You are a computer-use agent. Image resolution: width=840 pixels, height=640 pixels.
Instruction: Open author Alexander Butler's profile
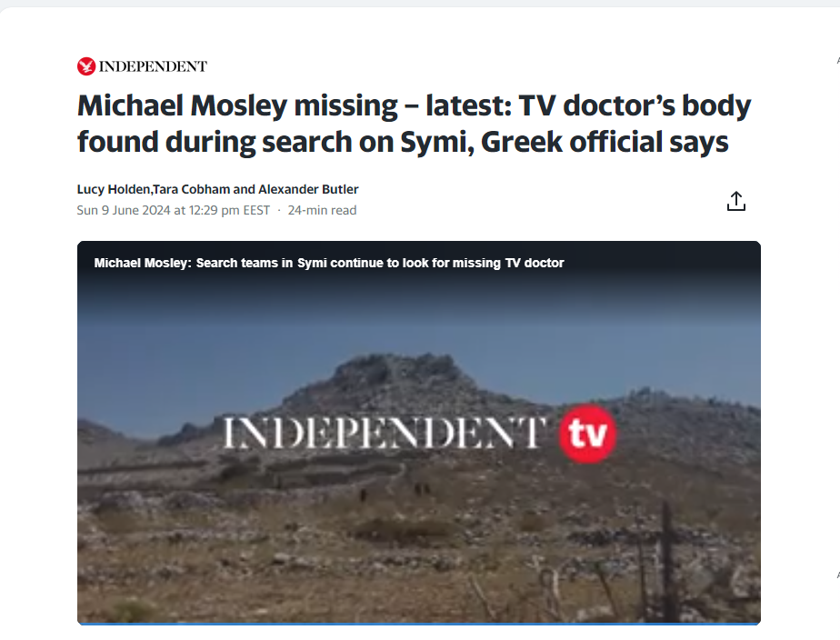[308, 190]
